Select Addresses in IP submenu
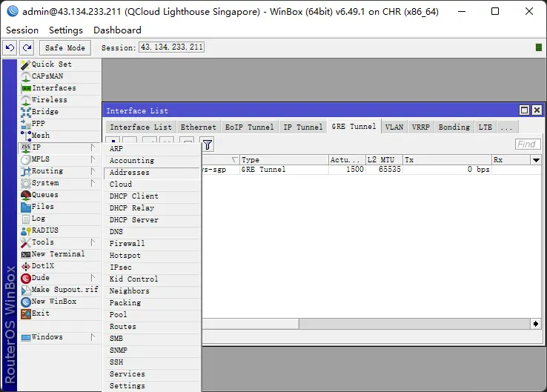 pos(153,173)
